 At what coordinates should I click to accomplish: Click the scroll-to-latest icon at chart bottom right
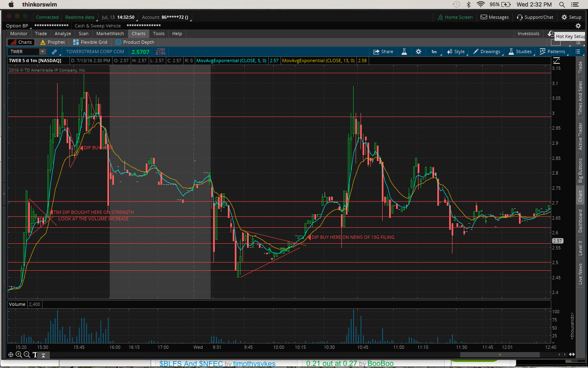tap(572, 355)
